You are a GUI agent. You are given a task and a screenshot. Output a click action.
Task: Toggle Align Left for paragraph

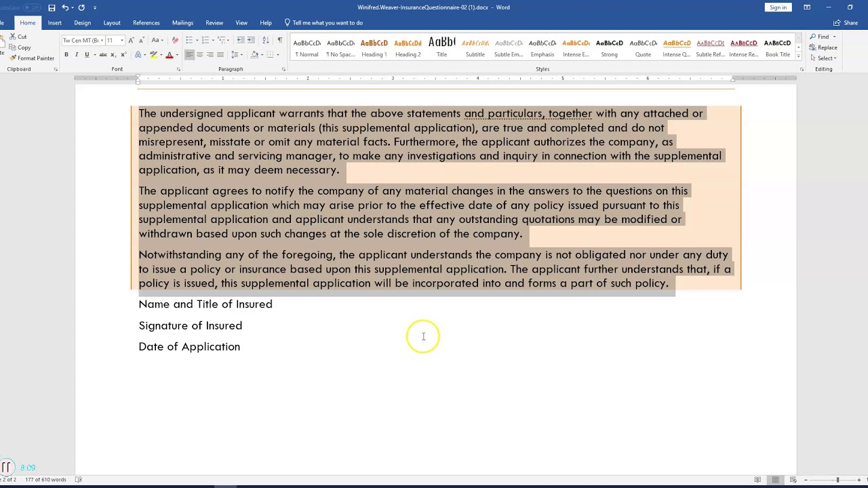189,54
